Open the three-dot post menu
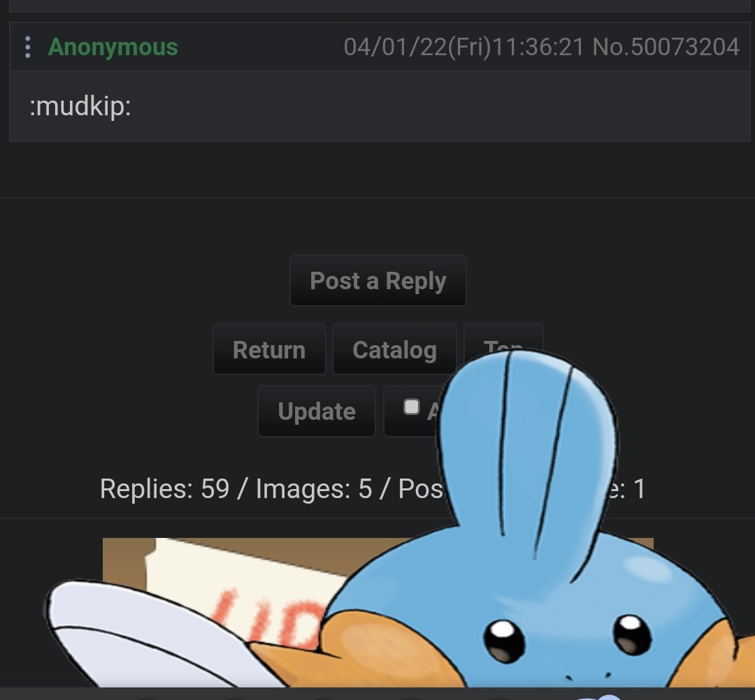The height and width of the screenshot is (700, 755). [x=27, y=47]
